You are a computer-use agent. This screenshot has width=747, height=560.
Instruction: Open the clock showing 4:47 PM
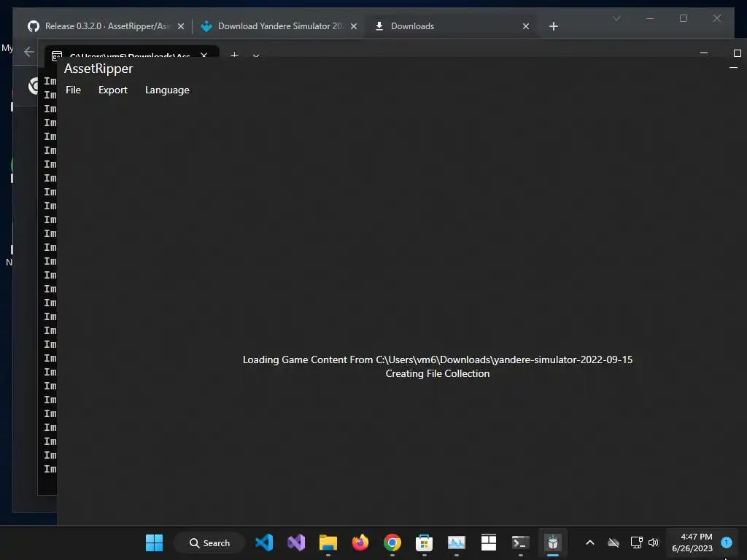[x=692, y=542]
